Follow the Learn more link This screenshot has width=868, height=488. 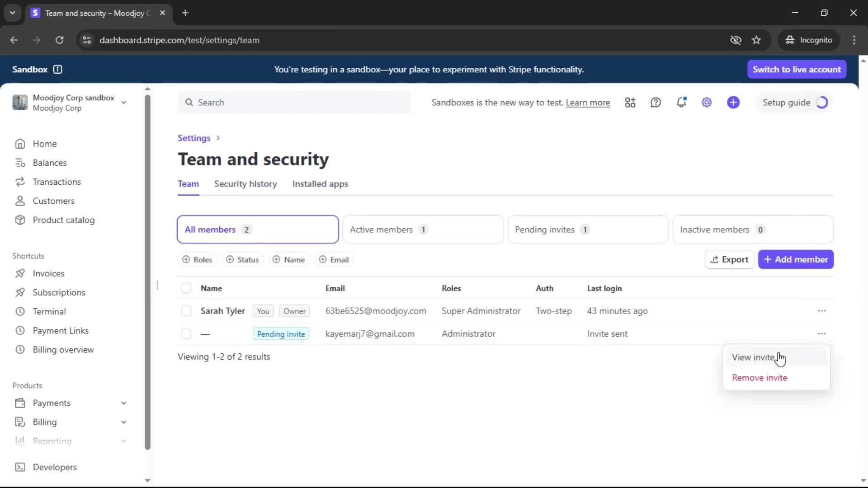[588, 103]
